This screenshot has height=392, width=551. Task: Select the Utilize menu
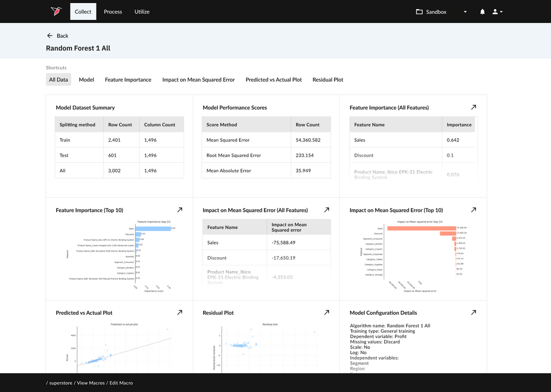[142, 12]
